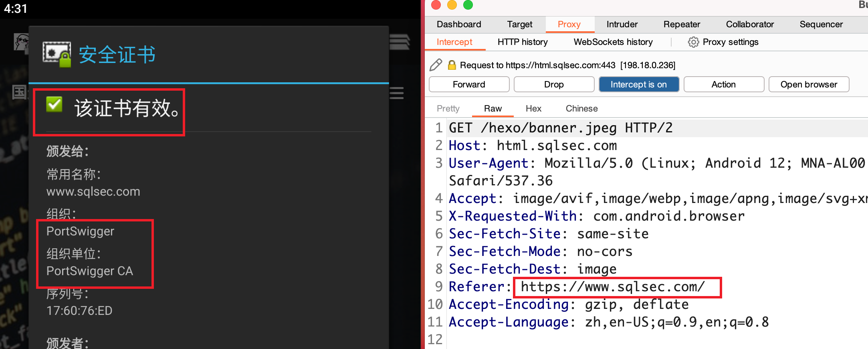Image resolution: width=868 pixels, height=349 pixels.
Task: Switch to the Hex view tab
Action: [x=533, y=109]
